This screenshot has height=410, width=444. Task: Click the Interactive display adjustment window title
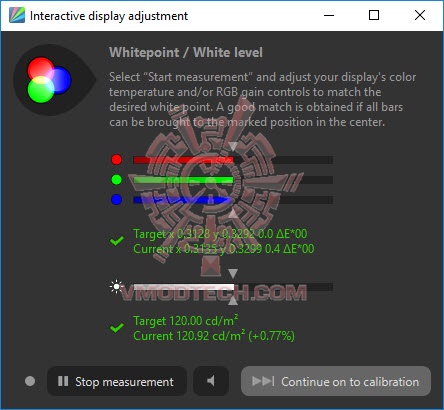click(109, 16)
